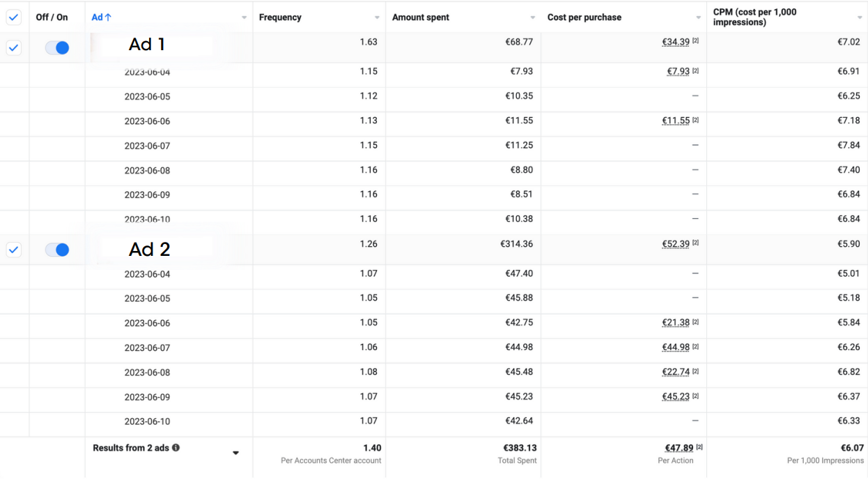This screenshot has width=868, height=479.
Task: Select the amount spent €8.80 cell
Action: click(x=522, y=169)
